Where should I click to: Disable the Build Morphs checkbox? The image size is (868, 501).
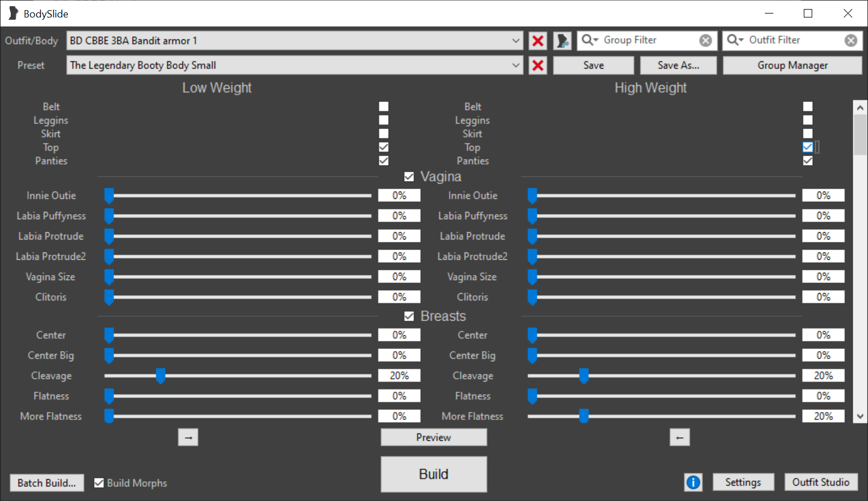[99, 483]
